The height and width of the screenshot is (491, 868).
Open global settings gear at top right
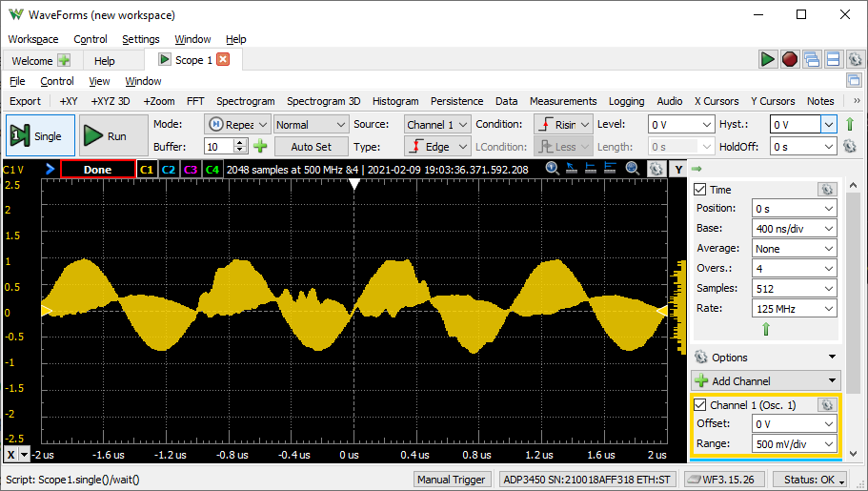point(855,59)
